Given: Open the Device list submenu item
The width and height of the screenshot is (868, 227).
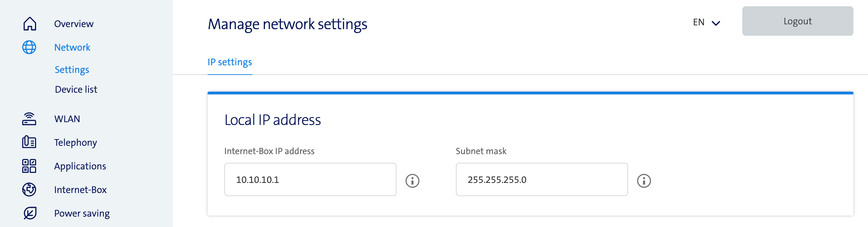Looking at the screenshot, I should click(76, 90).
